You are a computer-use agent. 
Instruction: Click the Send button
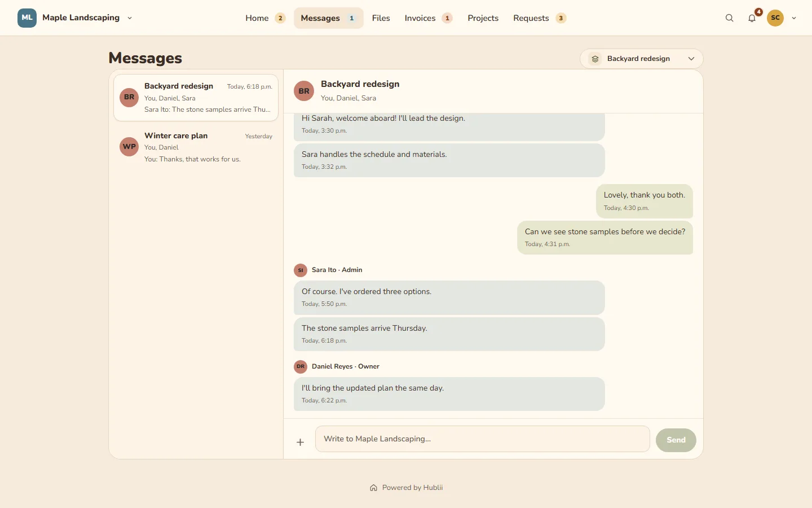(676, 440)
